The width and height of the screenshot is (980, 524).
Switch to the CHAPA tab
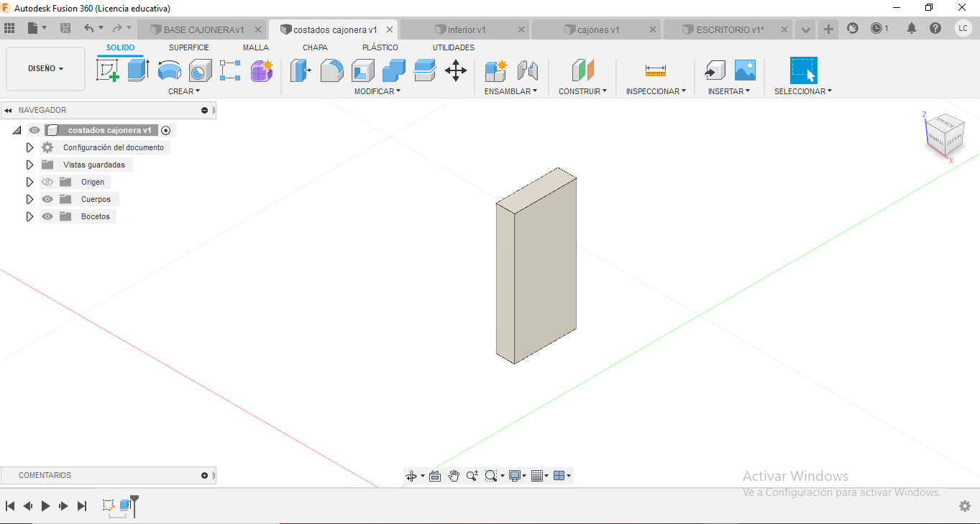315,47
